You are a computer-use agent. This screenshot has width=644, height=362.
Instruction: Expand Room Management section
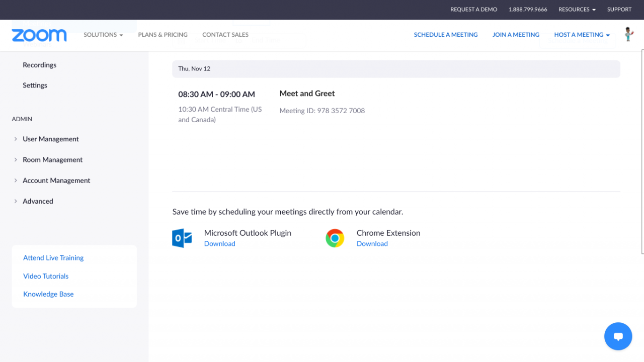(x=52, y=160)
